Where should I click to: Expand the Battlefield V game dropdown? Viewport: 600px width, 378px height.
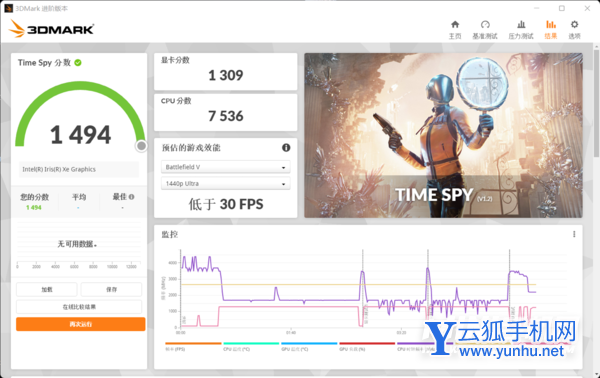click(225, 167)
